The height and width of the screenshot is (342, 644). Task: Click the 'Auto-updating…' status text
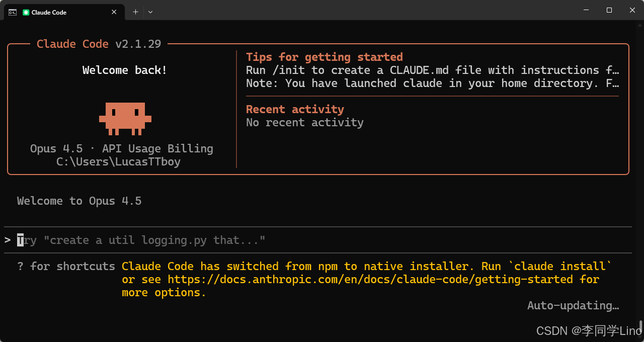573,305
